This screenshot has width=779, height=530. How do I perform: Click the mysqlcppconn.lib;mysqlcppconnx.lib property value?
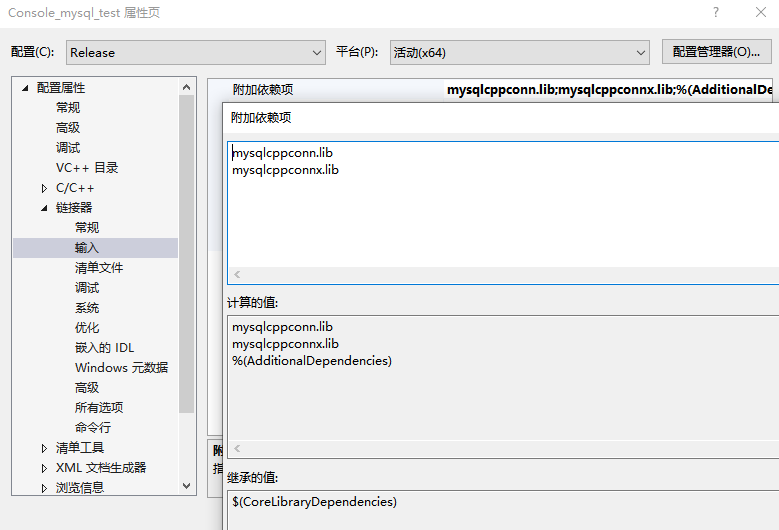[x=610, y=90]
